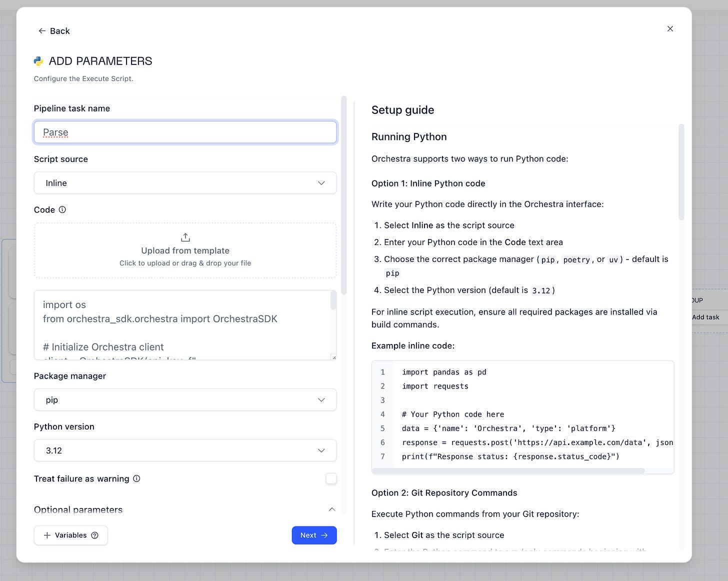
Task: Click the 'print(f"Response status' code line
Action: 510,456
